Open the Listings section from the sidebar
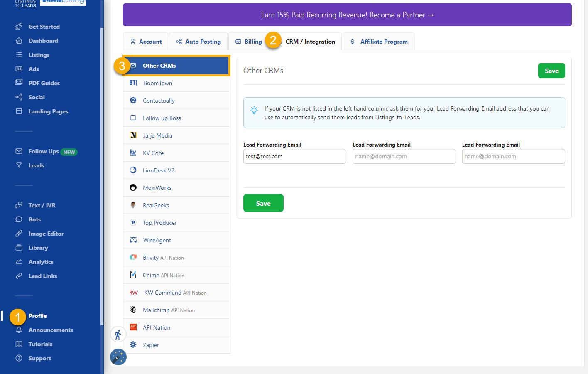The width and height of the screenshot is (588, 374). (x=19, y=54)
